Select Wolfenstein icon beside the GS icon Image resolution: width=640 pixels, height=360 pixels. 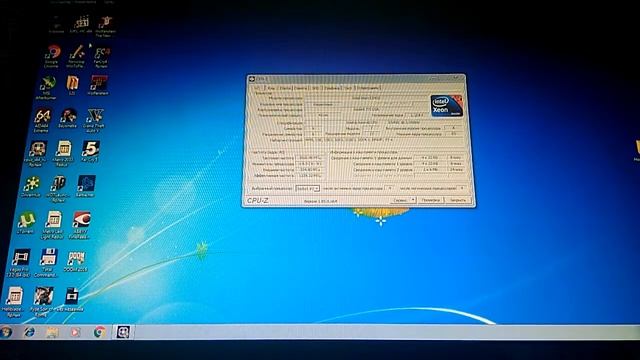pyautogui.click(x=98, y=85)
